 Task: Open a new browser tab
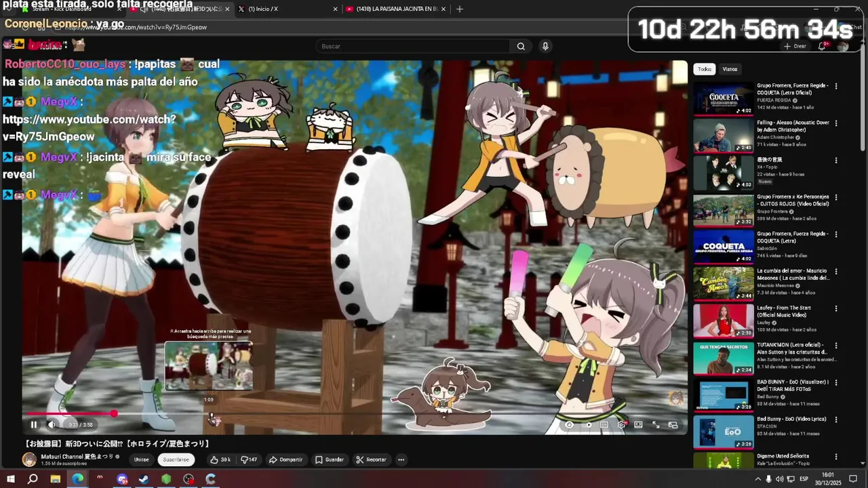tap(460, 9)
